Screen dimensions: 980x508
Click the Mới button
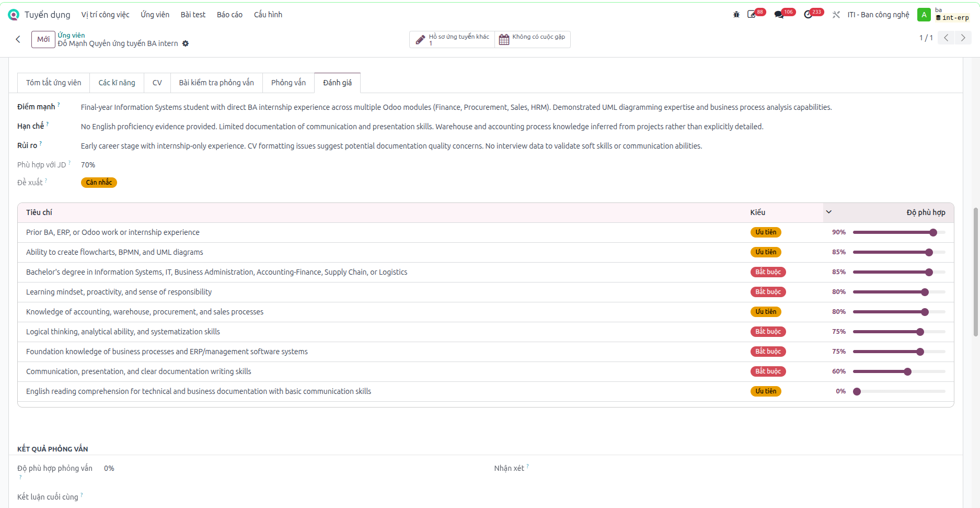point(43,39)
